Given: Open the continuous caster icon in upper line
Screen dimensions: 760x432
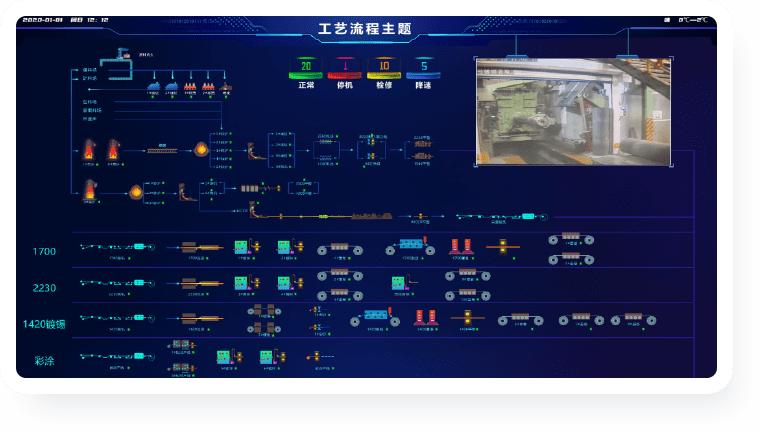Looking at the screenshot, I should click(x=255, y=151).
